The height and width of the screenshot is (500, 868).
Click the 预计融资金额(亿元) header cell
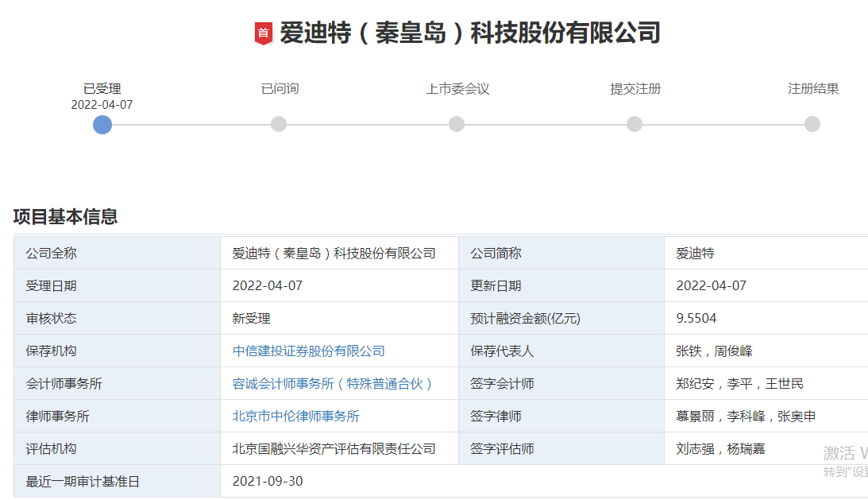pos(561,319)
